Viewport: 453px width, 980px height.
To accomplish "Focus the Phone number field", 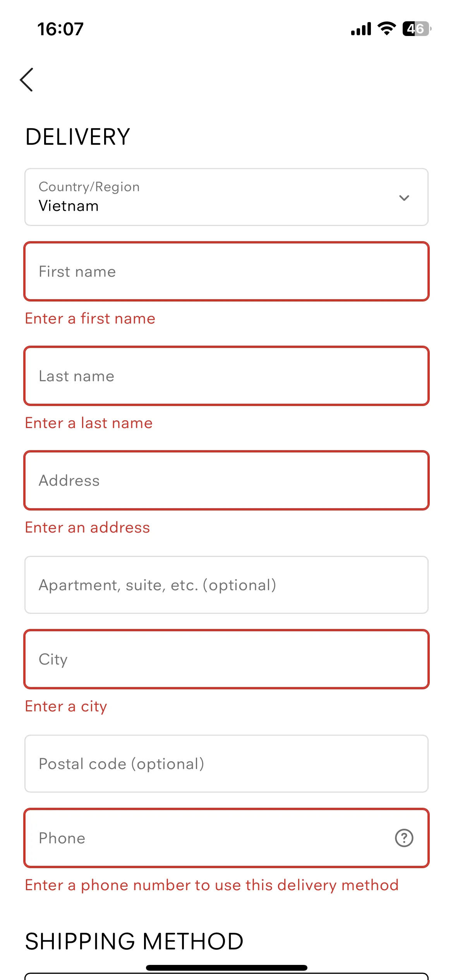I will click(x=226, y=838).
